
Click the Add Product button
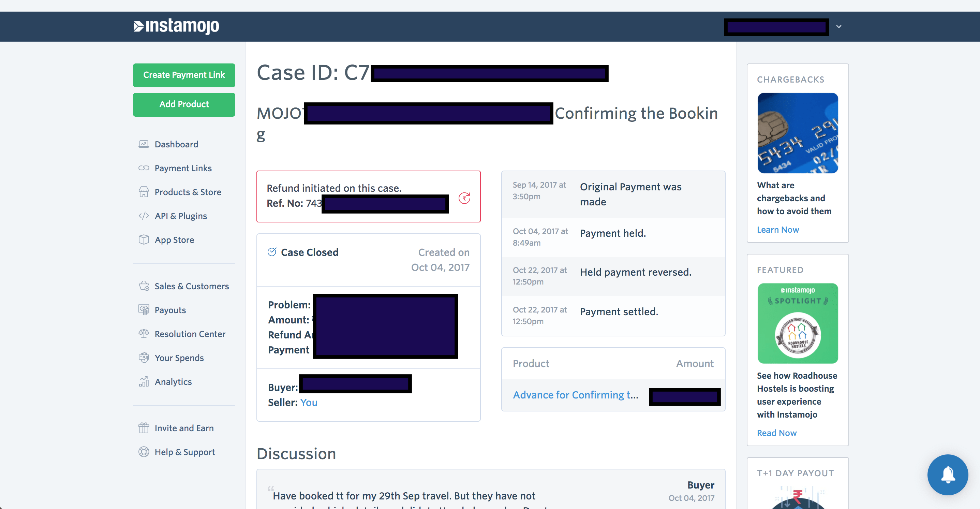pos(184,104)
